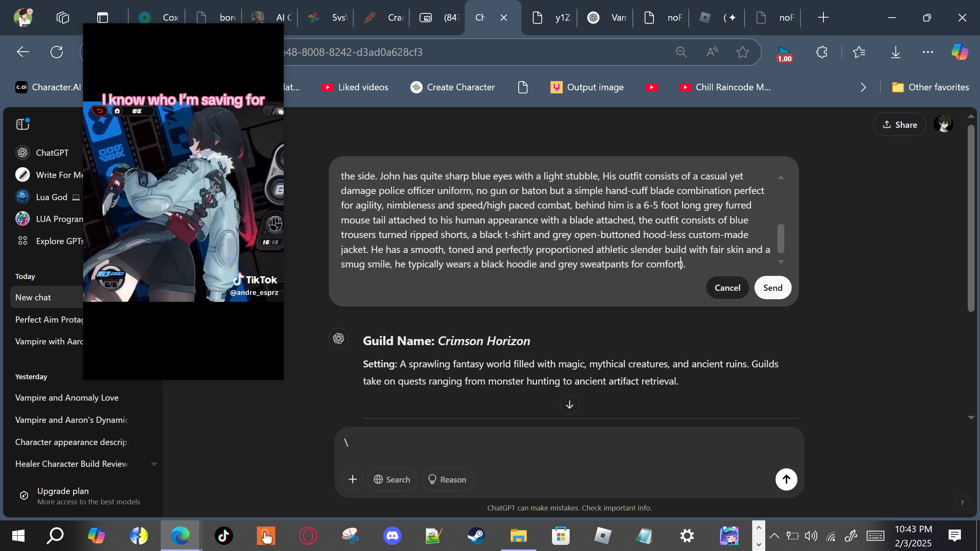The height and width of the screenshot is (551, 980).
Task: Open the Copilot sidebar icon
Action: 960,52
